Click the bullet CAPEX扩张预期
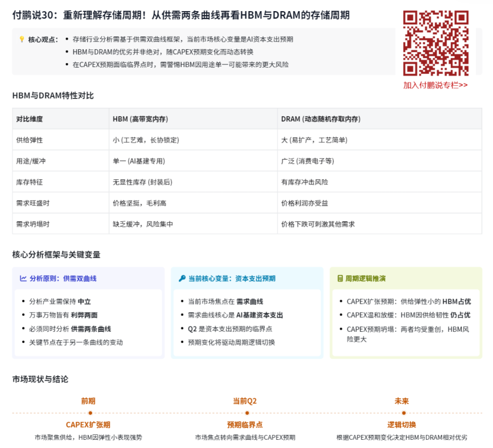This screenshot has height=448, width=493. [x=409, y=302]
